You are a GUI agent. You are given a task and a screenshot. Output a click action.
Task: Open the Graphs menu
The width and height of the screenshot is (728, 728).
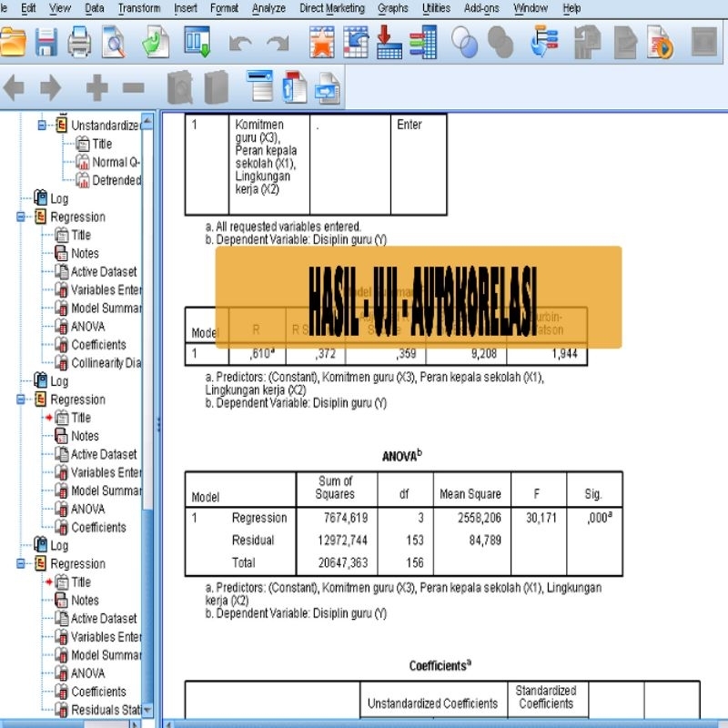click(x=393, y=8)
